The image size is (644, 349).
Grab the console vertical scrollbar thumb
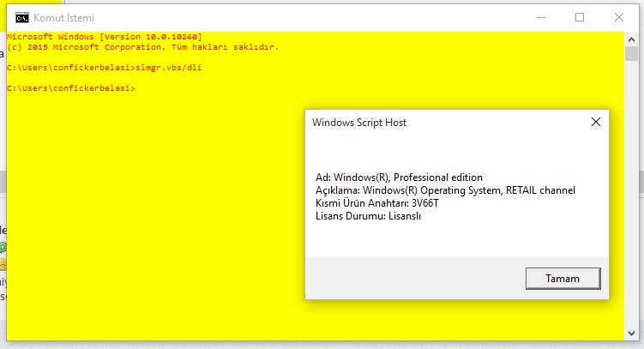click(632, 55)
